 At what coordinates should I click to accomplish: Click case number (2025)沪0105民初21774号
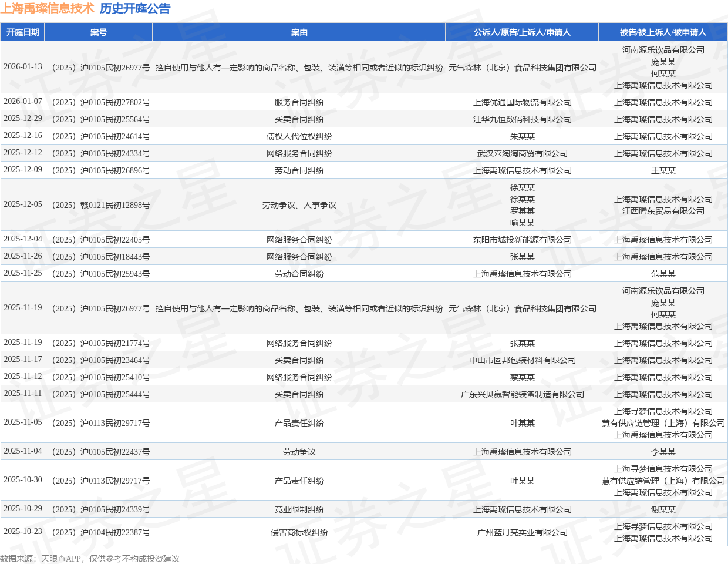(99, 343)
